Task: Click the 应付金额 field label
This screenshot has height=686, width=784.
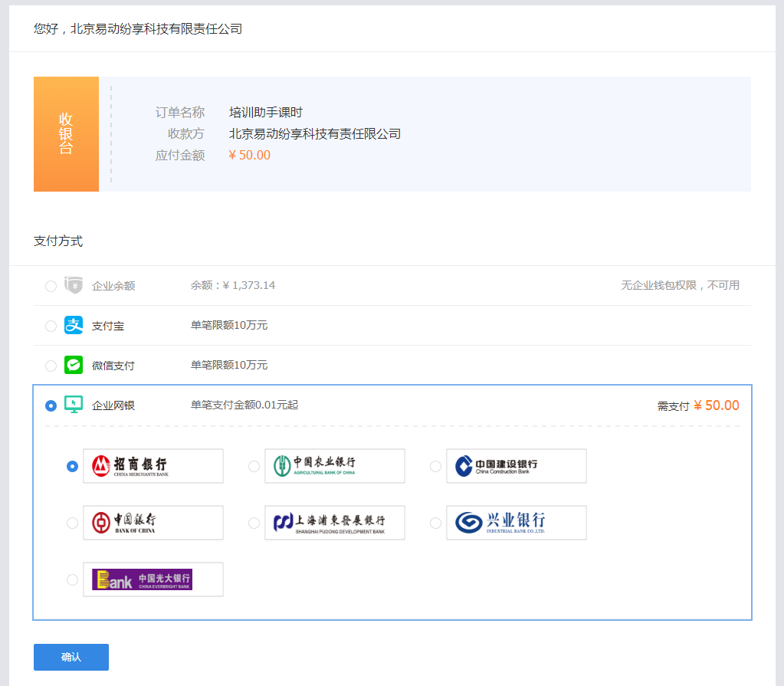Action: tap(180, 156)
